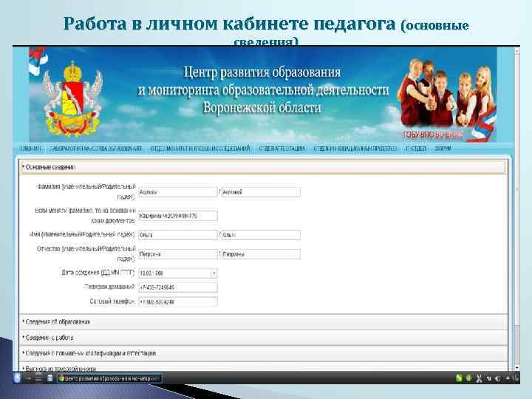The image size is (532, 399).
Task: Click the second green tray icon
Action: click(x=469, y=378)
